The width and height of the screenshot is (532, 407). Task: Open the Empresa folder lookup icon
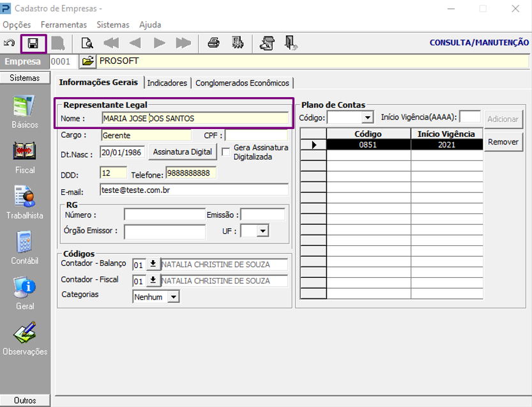[x=87, y=61]
